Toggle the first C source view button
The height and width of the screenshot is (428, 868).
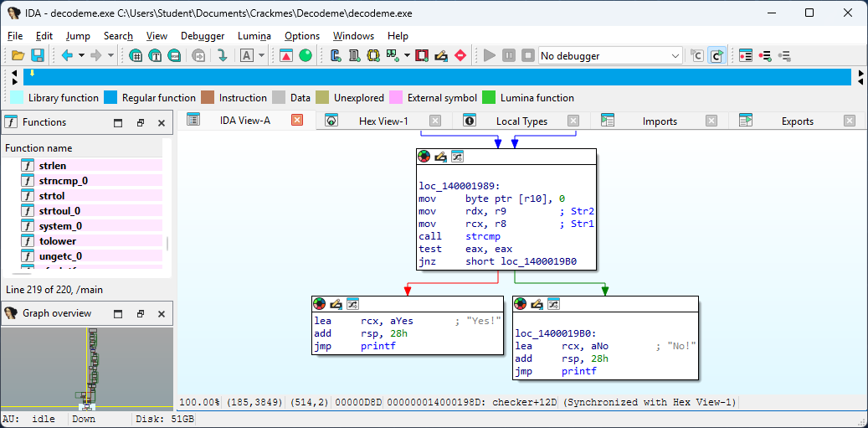tap(696, 56)
